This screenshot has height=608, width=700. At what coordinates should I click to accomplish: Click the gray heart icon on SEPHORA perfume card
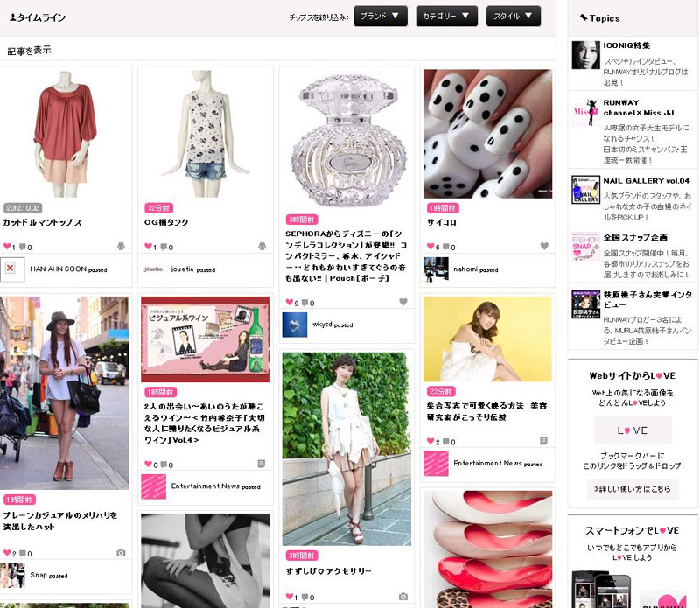[403, 302]
